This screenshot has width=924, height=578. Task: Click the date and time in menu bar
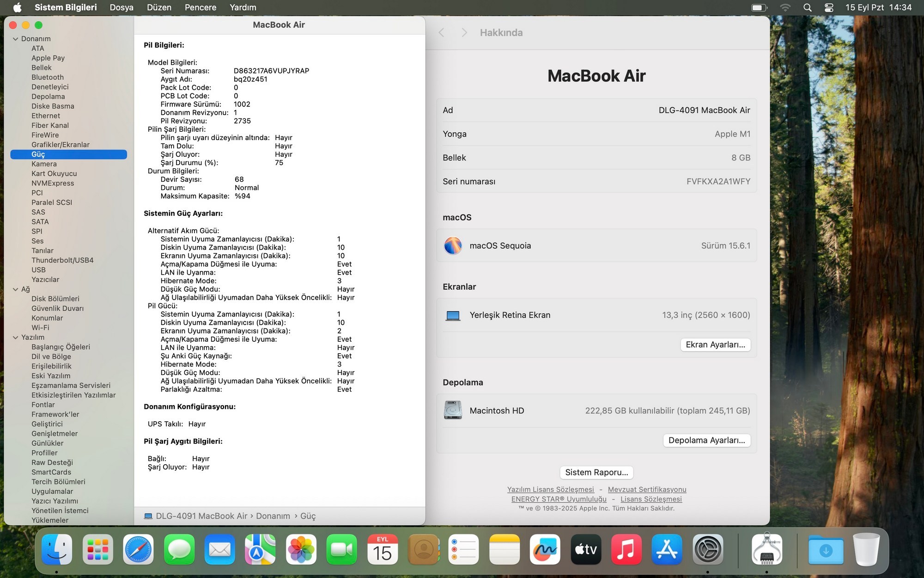coord(878,7)
